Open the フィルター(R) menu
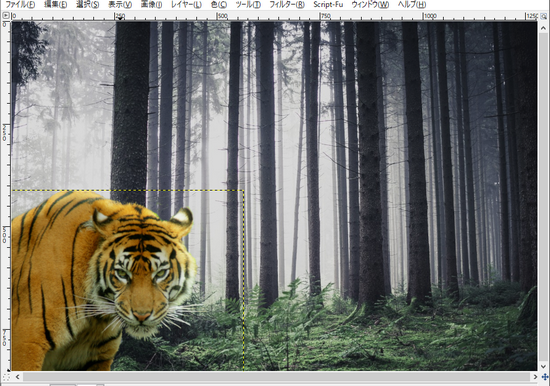550x386 pixels. click(287, 5)
